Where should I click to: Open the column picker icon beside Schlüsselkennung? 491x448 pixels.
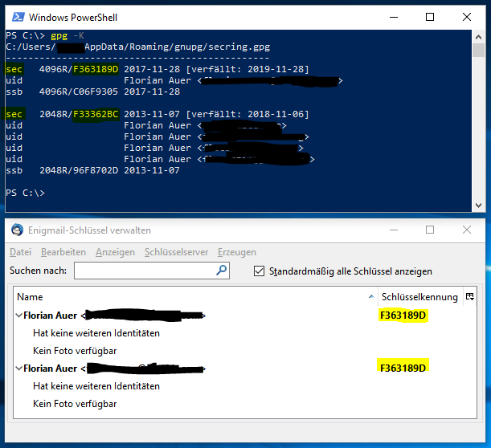(470, 296)
